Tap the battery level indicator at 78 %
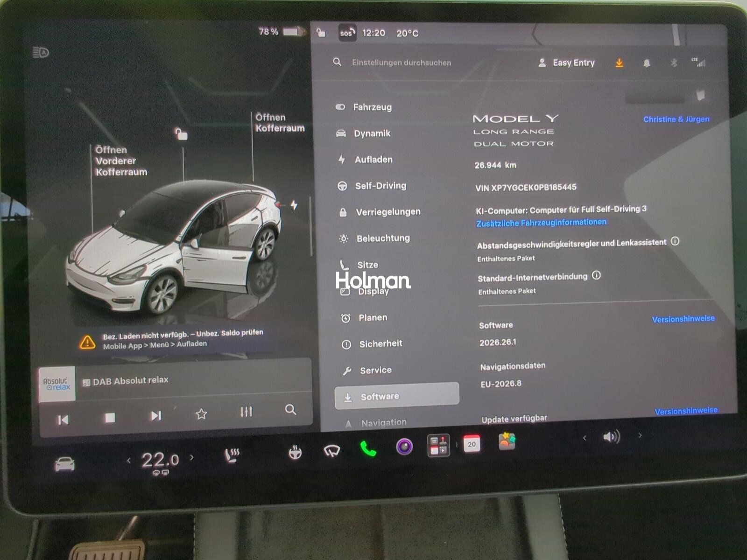 point(282,32)
